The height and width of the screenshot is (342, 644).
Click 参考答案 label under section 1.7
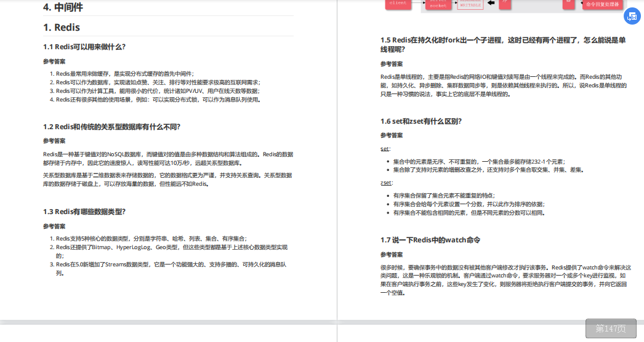tap(392, 255)
